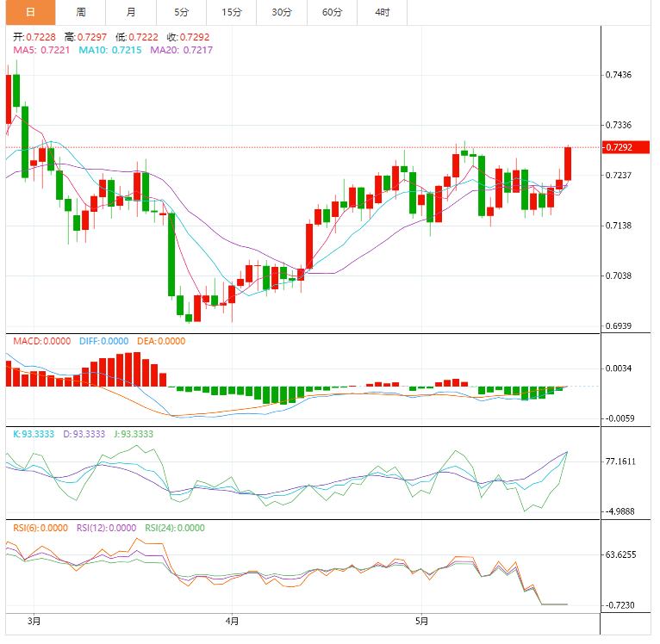Open the 4时 timeframe tab
The width and height of the screenshot is (660, 644).
[x=383, y=12]
